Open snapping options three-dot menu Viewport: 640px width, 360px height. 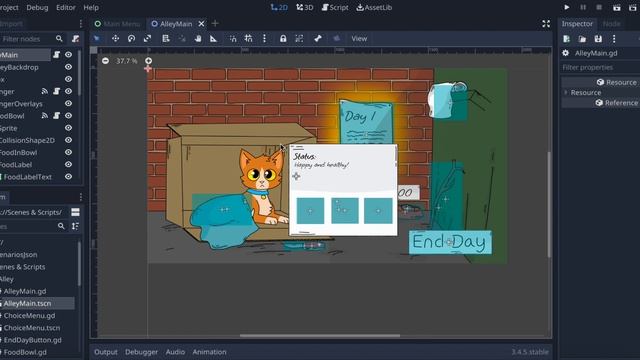[x=264, y=38]
